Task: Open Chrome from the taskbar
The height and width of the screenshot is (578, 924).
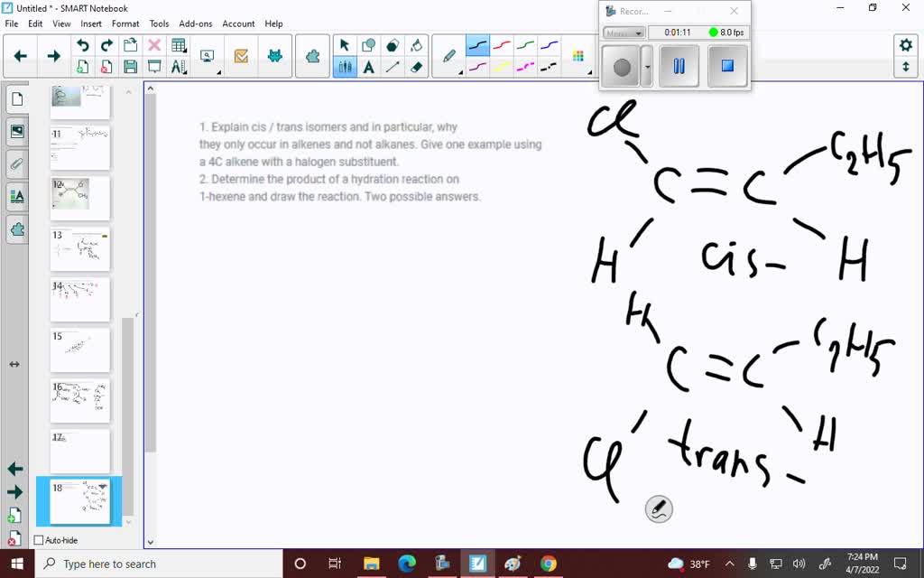Action: [x=549, y=564]
